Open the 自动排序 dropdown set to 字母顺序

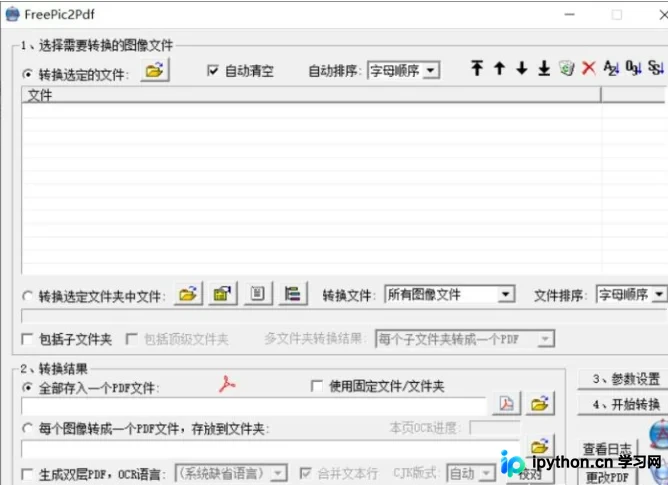point(403,70)
